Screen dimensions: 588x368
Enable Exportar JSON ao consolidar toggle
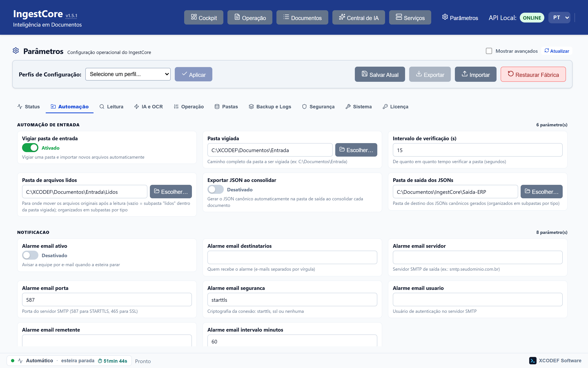pyautogui.click(x=216, y=189)
